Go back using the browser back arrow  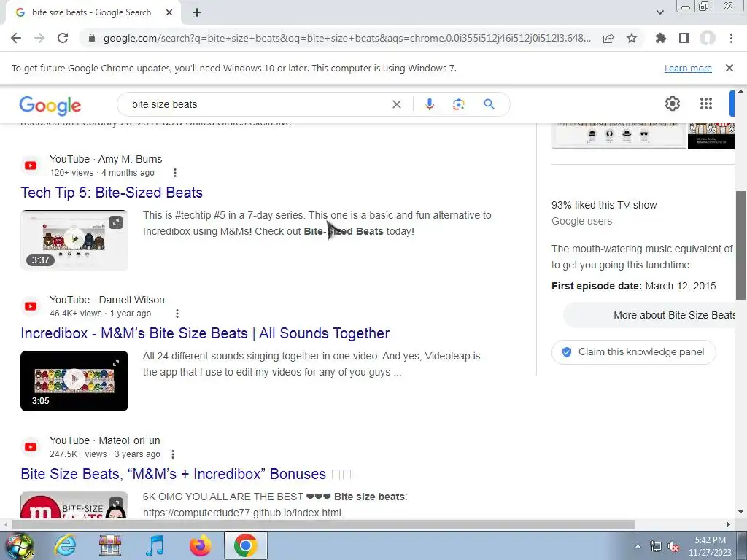[x=16, y=38]
